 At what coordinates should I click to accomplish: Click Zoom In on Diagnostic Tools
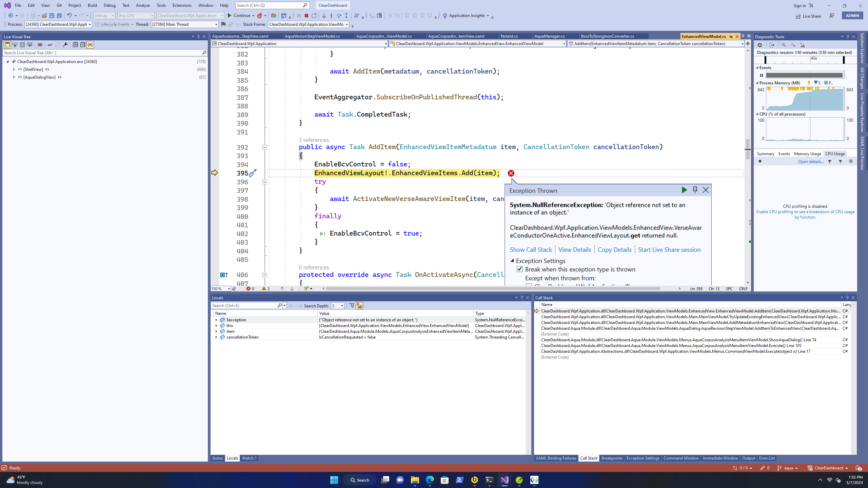pyautogui.click(x=784, y=45)
